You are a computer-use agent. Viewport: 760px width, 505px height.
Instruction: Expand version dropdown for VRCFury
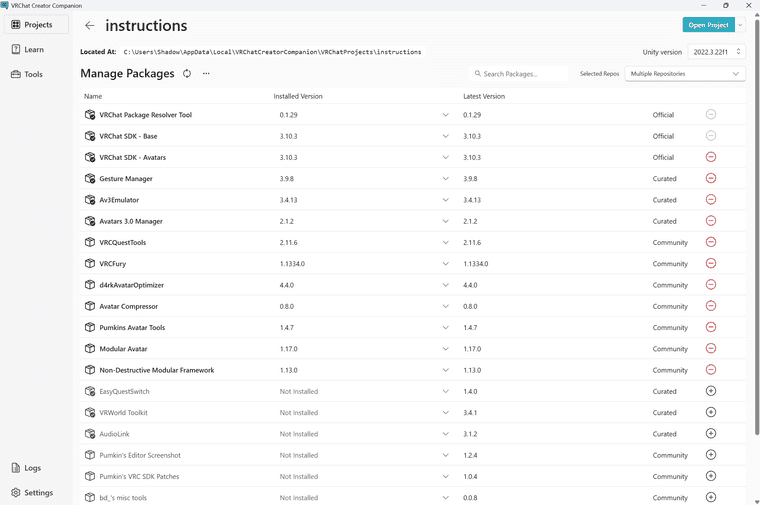445,264
